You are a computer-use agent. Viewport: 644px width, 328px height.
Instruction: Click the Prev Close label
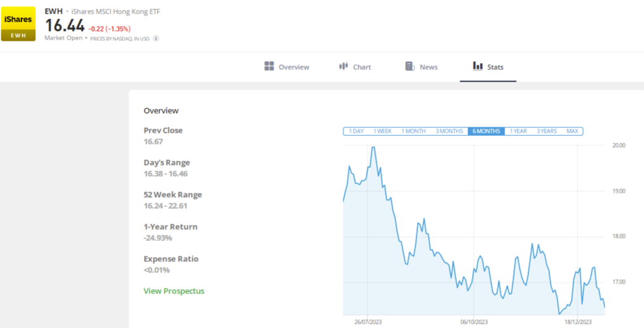(x=163, y=130)
